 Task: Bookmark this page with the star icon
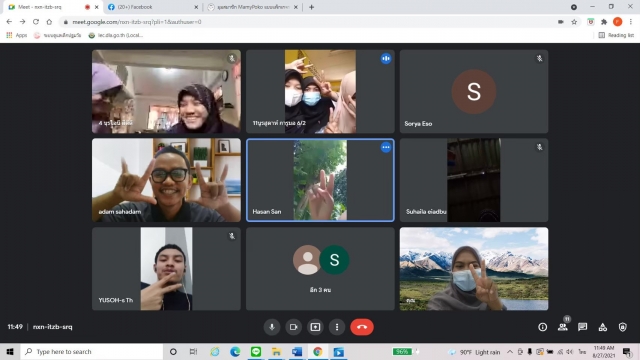pos(574,22)
